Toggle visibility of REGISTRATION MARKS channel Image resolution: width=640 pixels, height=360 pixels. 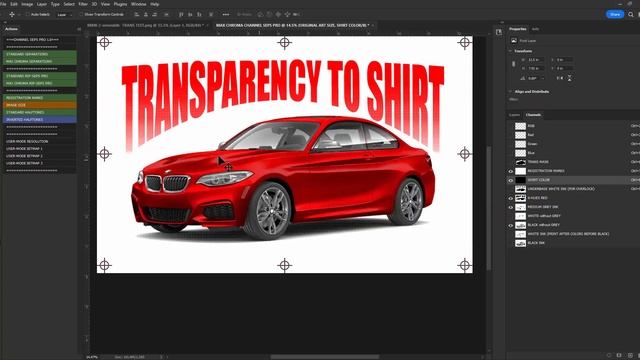coord(511,171)
